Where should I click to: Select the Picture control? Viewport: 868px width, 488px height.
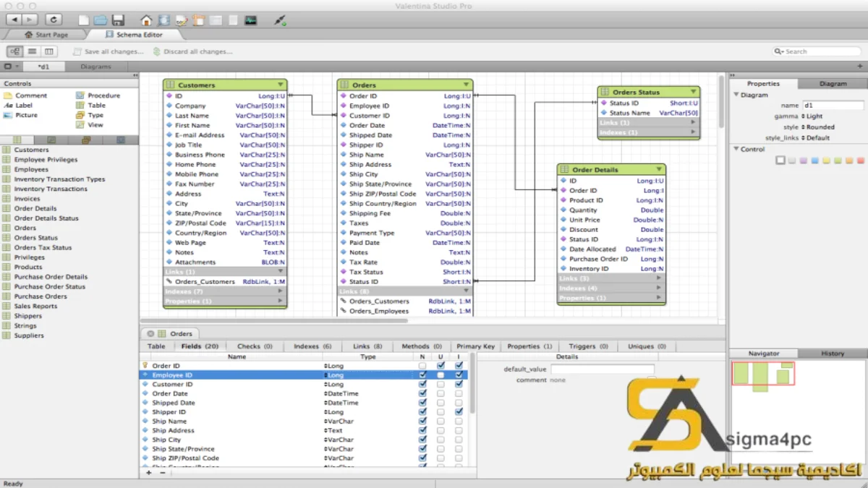pyautogui.click(x=21, y=115)
